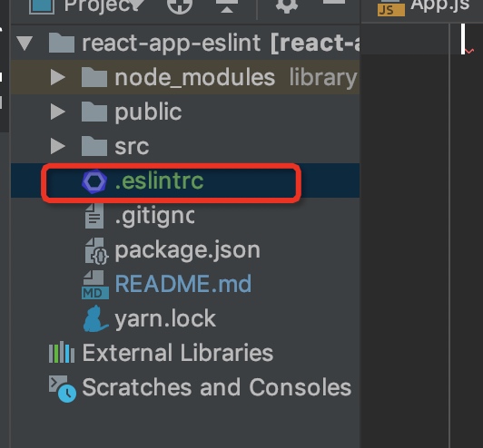
Task: Select yarn.lock file
Action: (165, 319)
